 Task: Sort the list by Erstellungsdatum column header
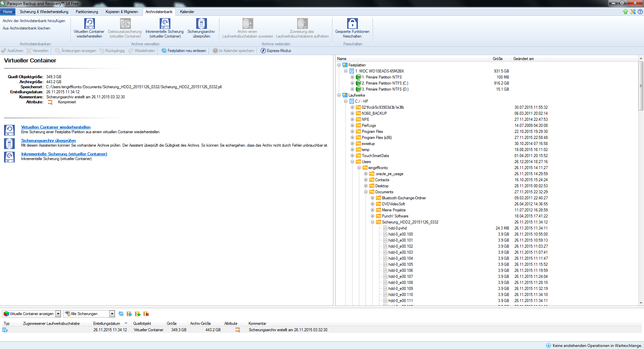(x=111, y=323)
